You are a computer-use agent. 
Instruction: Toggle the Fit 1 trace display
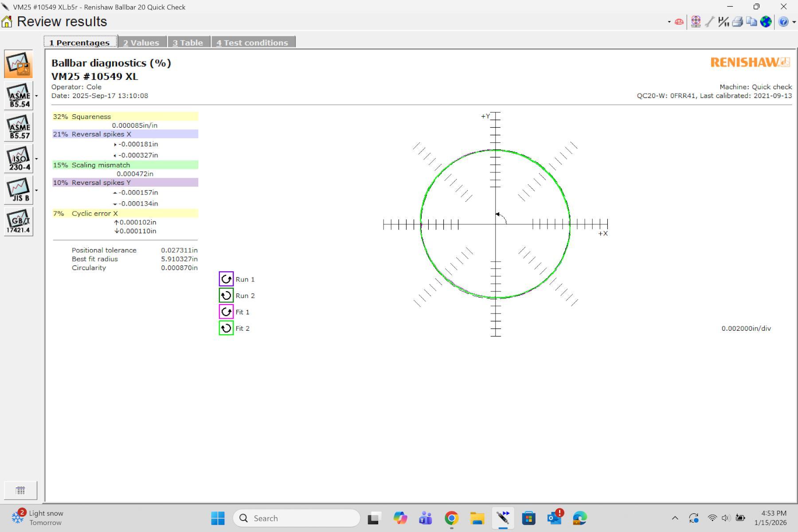(226, 312)
